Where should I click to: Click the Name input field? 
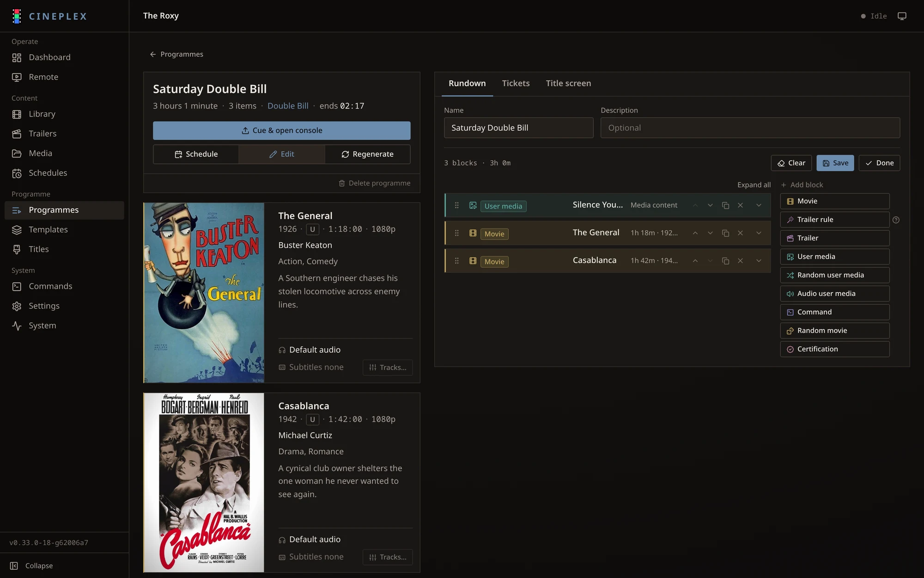(518, 128)
